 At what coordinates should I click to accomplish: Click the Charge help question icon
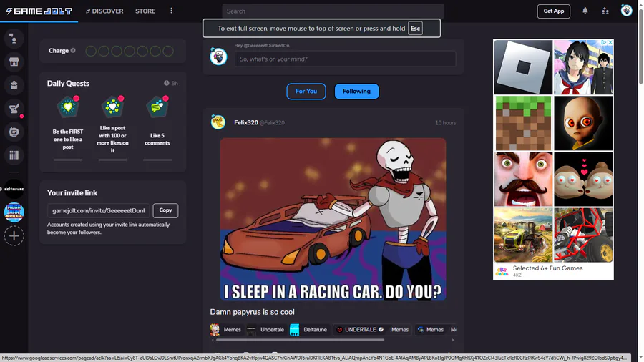tap(73, 51)
